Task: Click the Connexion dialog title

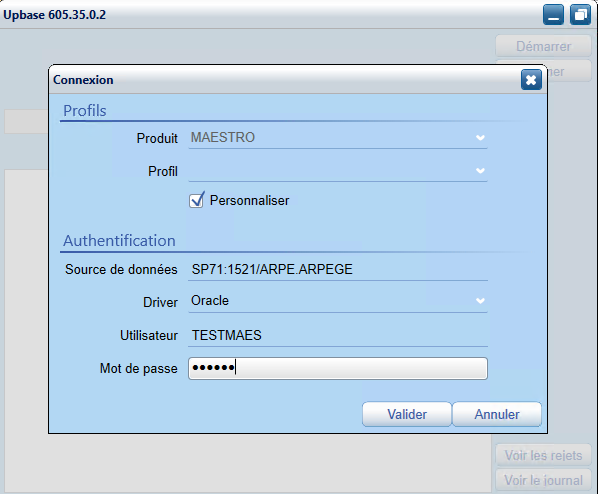Action: point(83,80)
